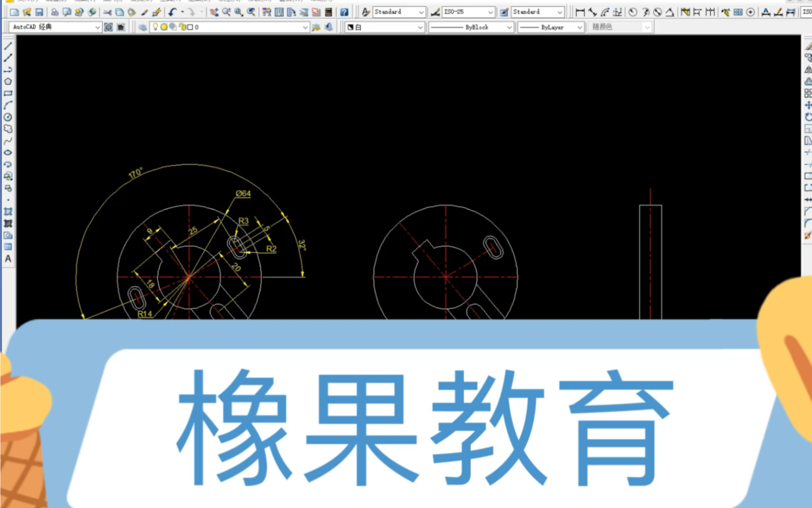The width and height of the screenshot is (812, 508).
Task: Click the Dimension Style manager icon
Action: pyautogui.click(x=435, y=12)
